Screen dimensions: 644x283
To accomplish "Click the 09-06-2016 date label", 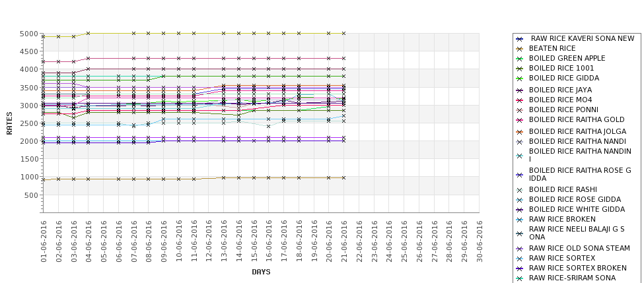I will (x=163, y=241).
